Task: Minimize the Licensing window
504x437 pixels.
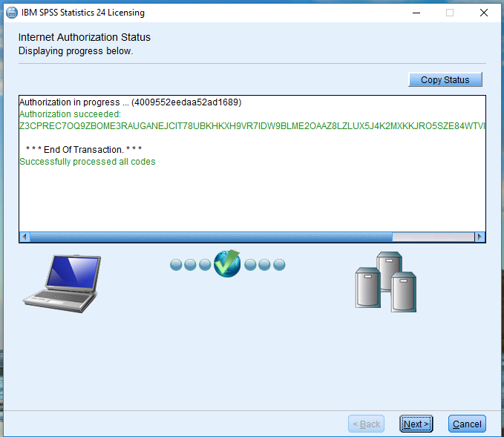Action: (416, 13)
